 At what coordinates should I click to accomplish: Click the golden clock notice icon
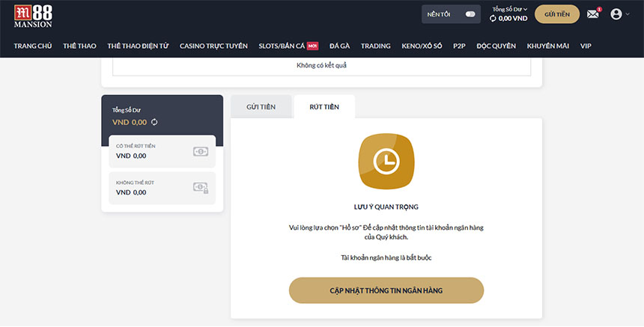coord(386,162)
